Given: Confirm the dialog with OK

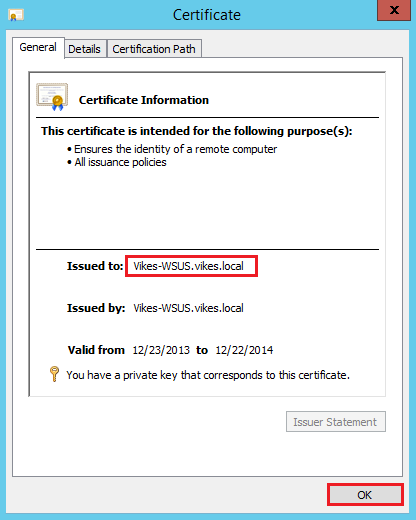Looking at the screenshot, I should click(365, 495).
